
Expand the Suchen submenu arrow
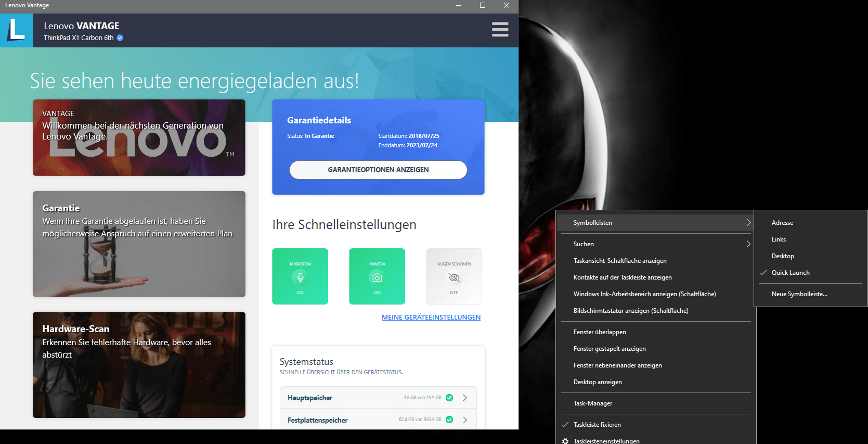point(748,244)
